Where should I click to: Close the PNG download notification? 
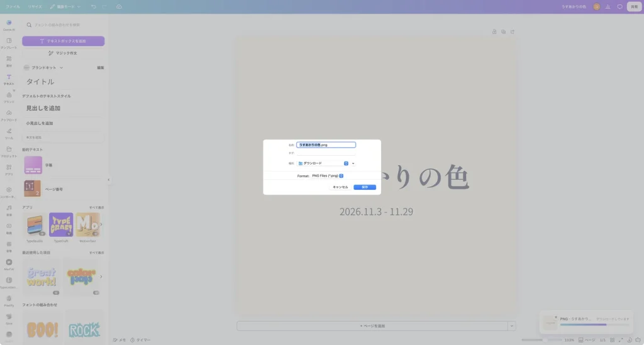point(556,317)
